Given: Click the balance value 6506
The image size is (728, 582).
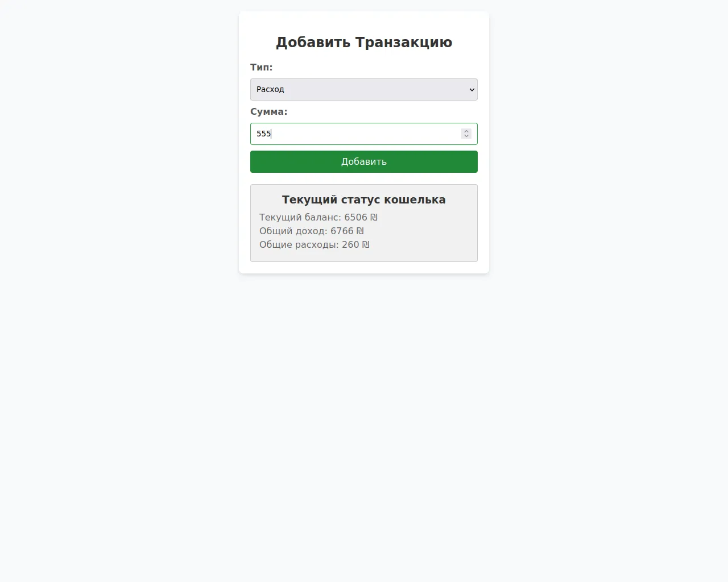Looking at the screenshot, I should 355,217.
